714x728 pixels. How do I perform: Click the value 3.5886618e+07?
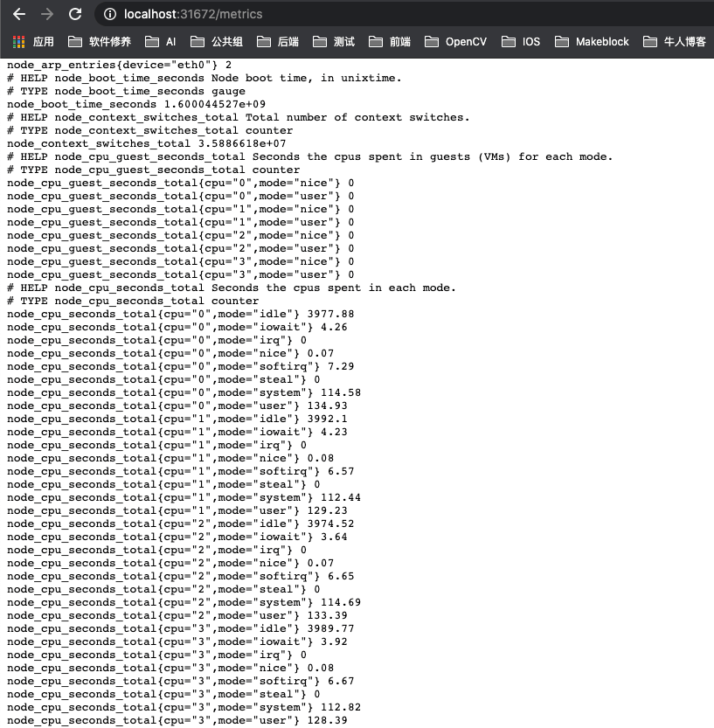[x=242, y=143]
